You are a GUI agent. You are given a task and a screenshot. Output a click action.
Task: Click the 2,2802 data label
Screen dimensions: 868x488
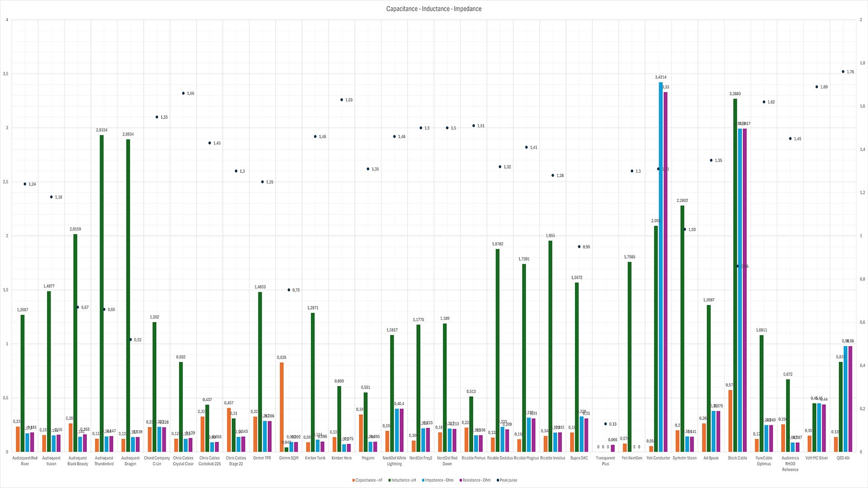coord(682,201)
